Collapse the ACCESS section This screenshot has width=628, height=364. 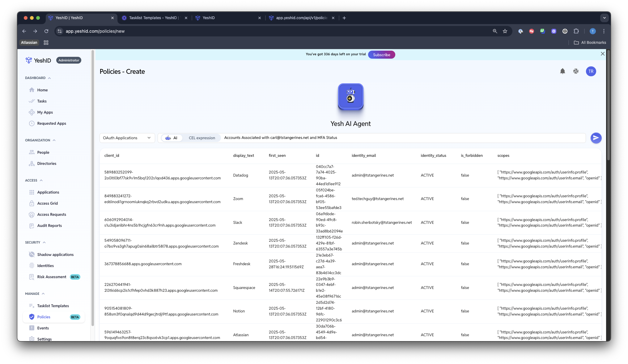[34, 181]
